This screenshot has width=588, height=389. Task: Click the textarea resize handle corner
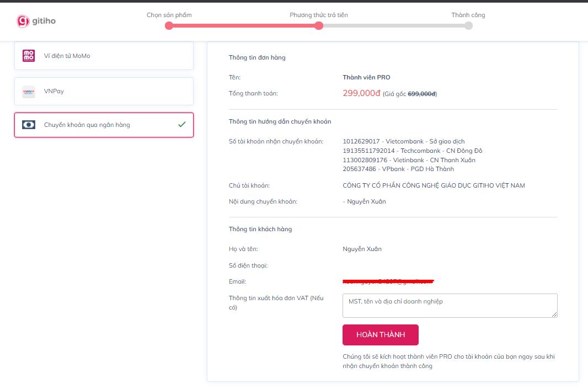click(554, 315)
